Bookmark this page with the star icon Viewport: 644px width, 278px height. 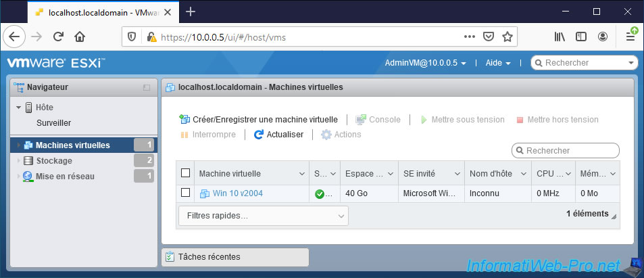[x=507, y=37]
